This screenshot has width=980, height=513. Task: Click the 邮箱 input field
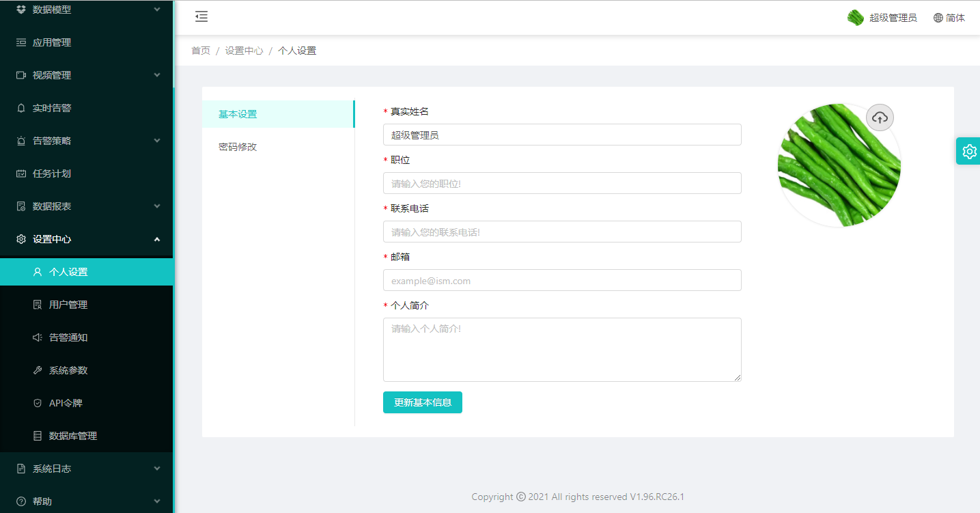coord(561,280)
